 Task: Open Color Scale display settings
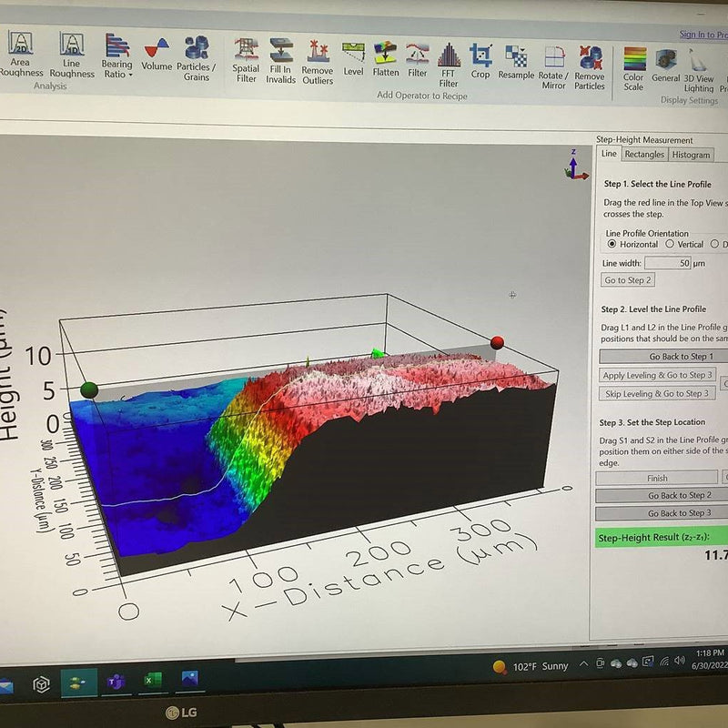[x=633, y=69]
